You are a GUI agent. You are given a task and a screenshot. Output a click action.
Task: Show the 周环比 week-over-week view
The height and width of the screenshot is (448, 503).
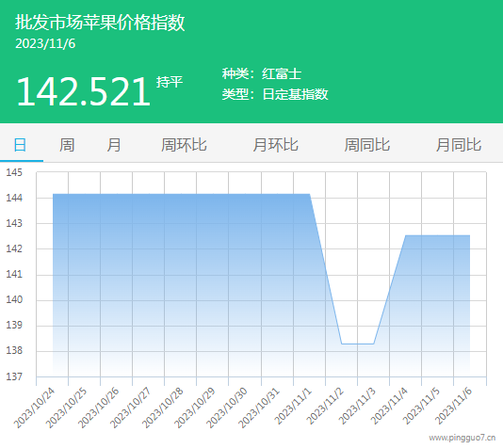184,145
